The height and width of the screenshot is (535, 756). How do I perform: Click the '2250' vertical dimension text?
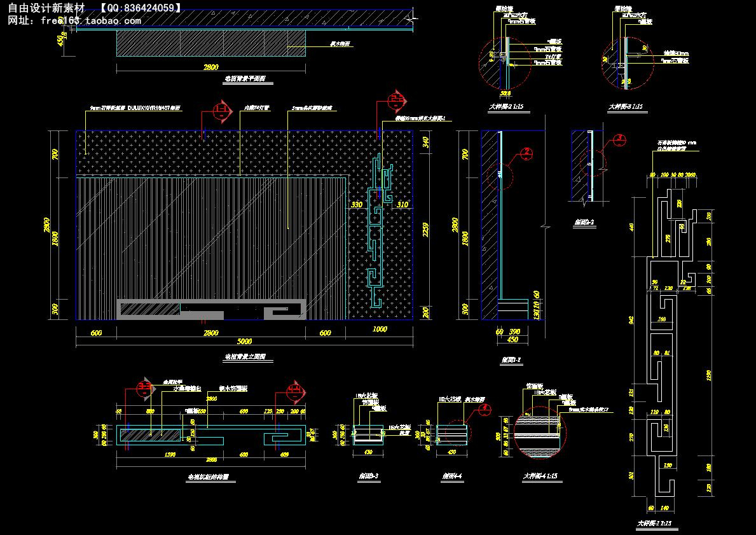(425, 230)
